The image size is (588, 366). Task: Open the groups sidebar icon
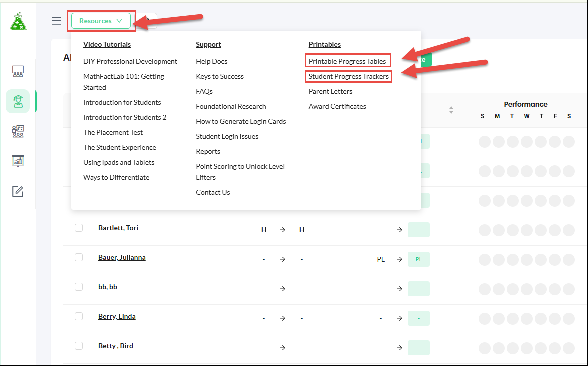(x=18, y=131)
